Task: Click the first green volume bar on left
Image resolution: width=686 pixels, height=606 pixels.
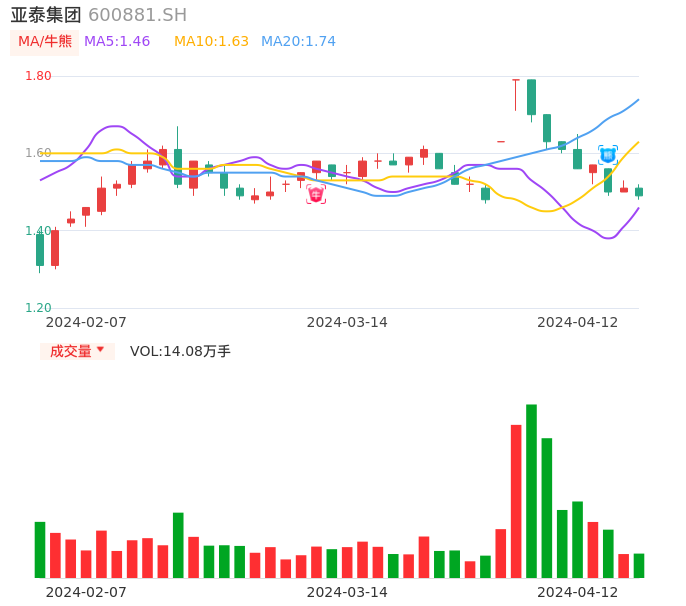Action: 40,549
